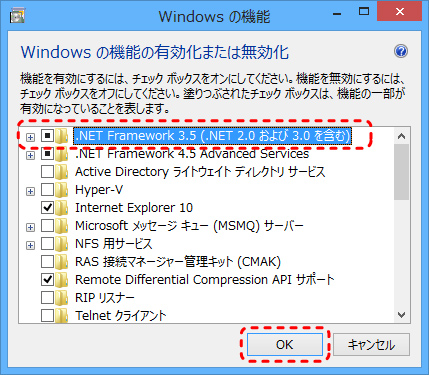429x375 pixels.
Task: Click folder icon beside .NET Framework 4.5 Advanced Services
Action: click(61, 154)
